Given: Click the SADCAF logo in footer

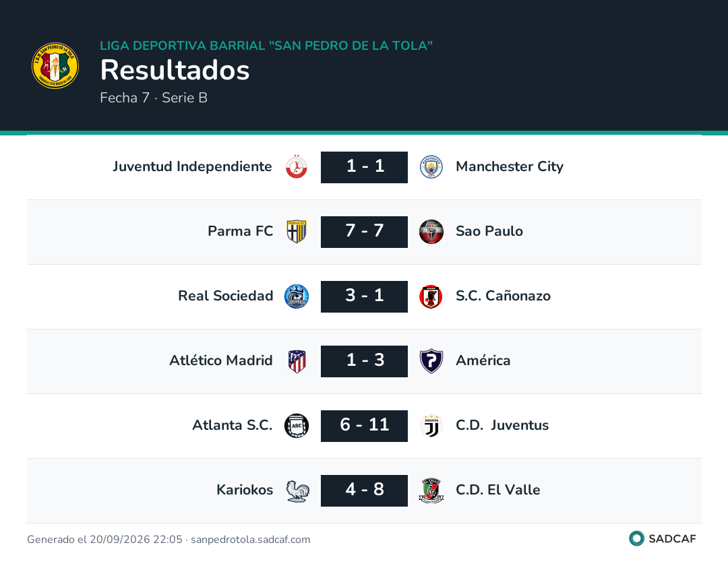Looking at the screenshot, I should click(663, 538).
